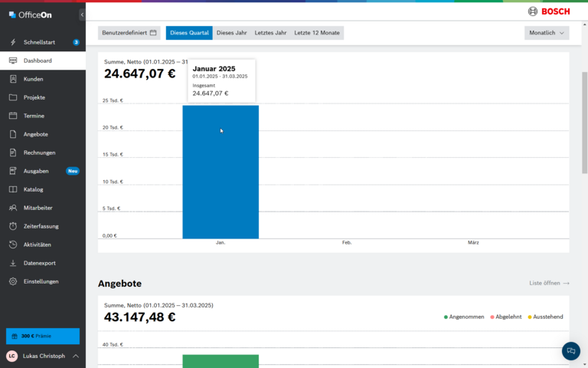Open the chat support bubble icon
Image resolution: width=588 pixels, height=368 pixels.
coord(570,350)
